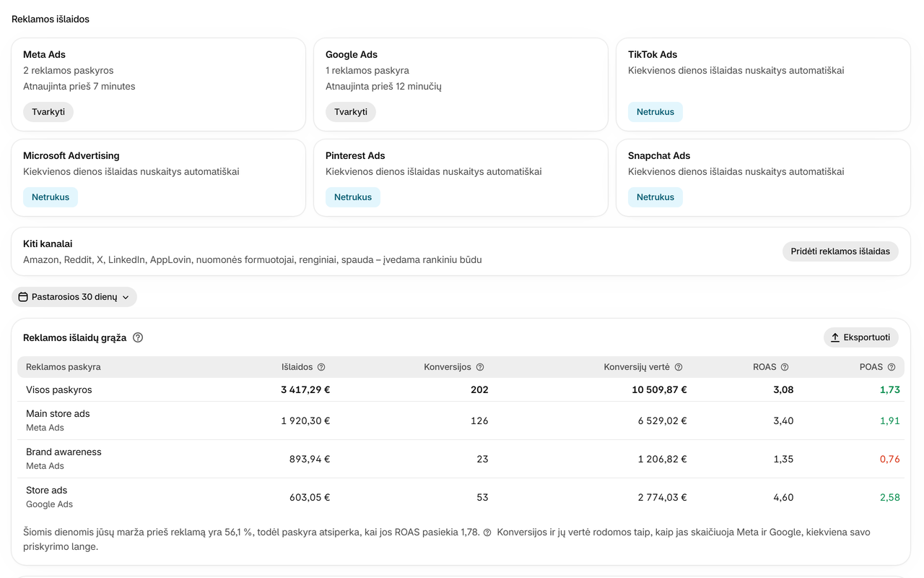Click the 893,94 € spend cell
924x578 pixels.
point(310,459)
